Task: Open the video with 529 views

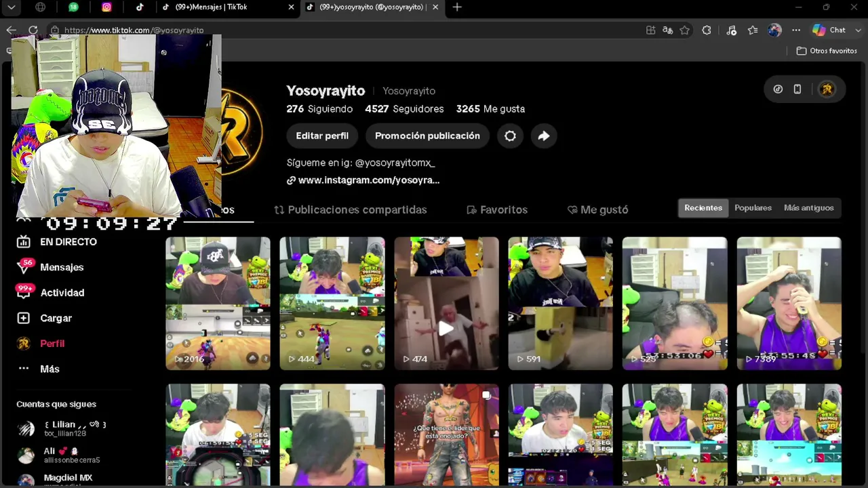Action: (x=675, y=304)
